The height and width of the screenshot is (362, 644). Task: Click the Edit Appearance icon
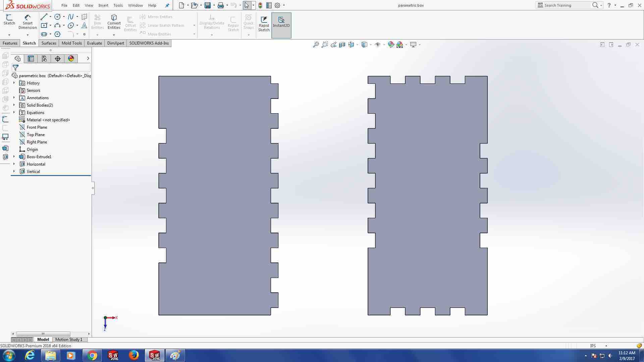(x=391, y=45)
